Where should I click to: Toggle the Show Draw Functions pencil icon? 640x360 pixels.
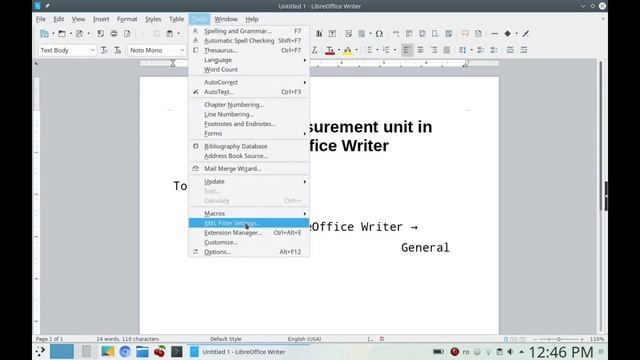(526, 34)
